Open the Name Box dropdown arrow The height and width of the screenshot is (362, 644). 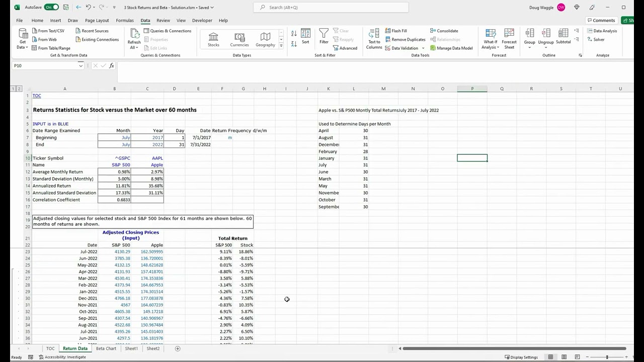(80, 65)
